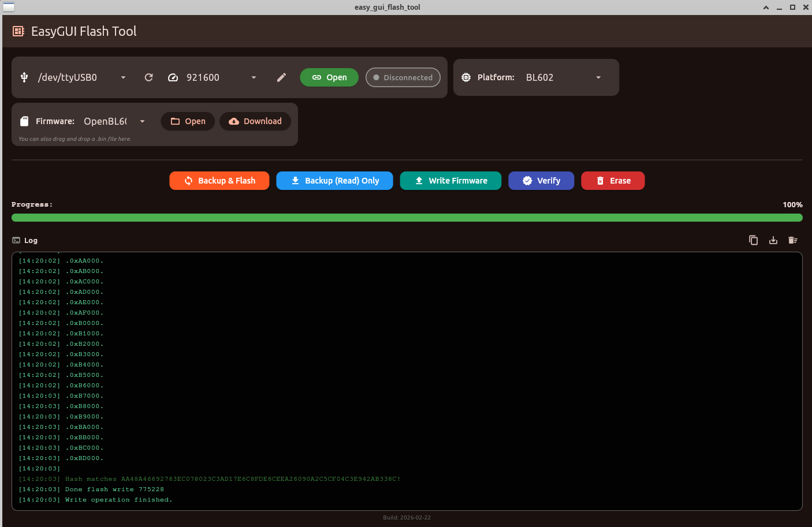
Task: Refresh the serial port list
Action: coord(149,77)
